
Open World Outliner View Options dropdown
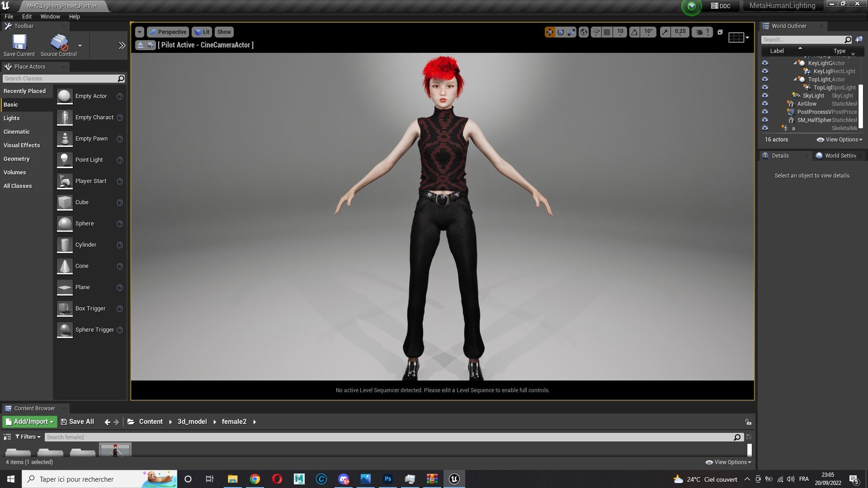point(839,140)
